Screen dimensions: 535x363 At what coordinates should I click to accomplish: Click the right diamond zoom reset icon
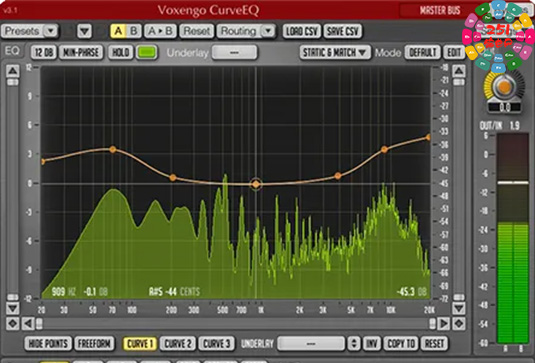pyautogui.click(x=459, y=323)
